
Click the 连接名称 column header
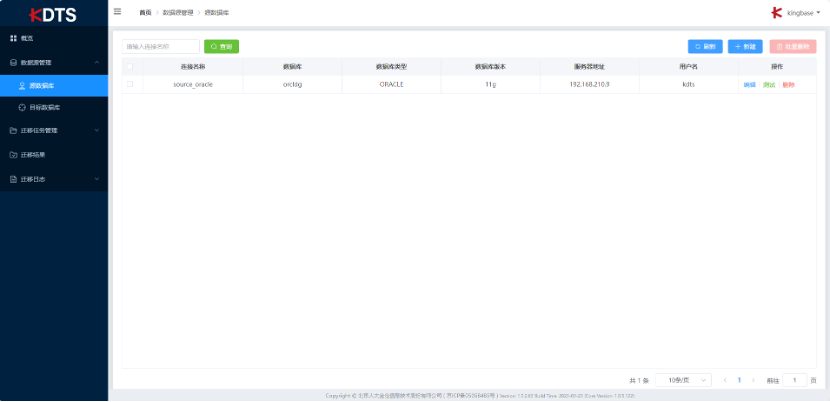tap(193, 67)
